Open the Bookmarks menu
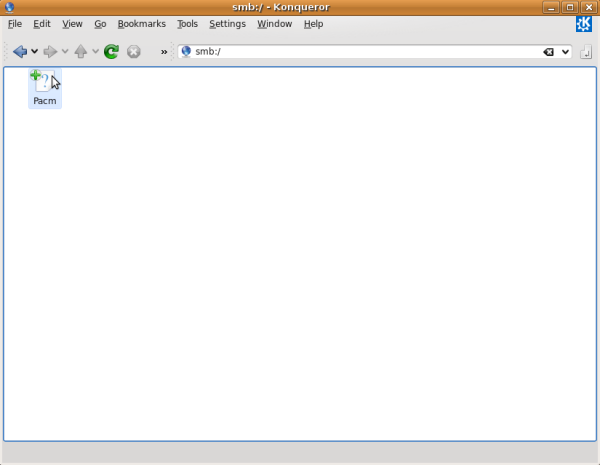 click(141, 23)
